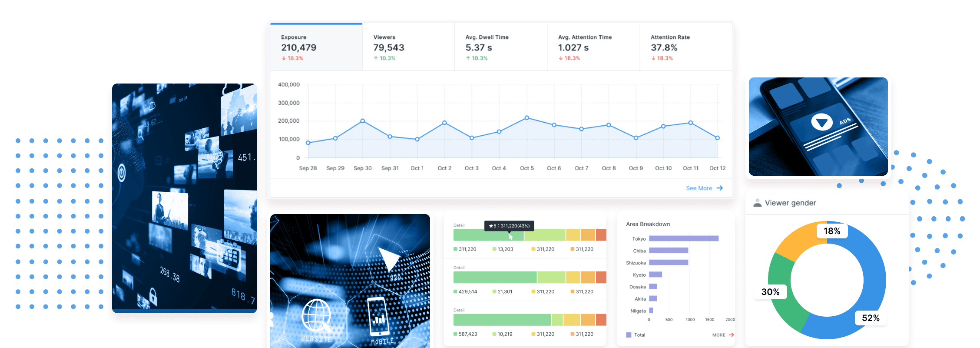Screen dimensions: 980x348
Task: Click the Viewer gender person icon
Action: coord(757,203)
